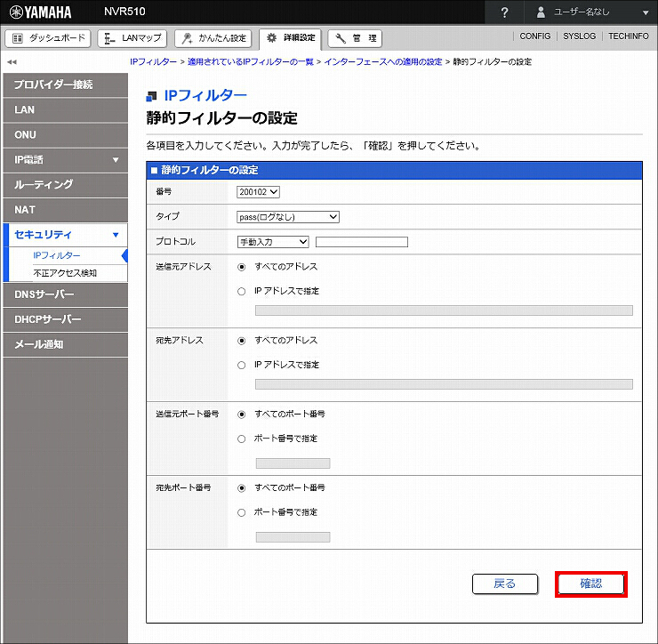Image resolution: width=658 pixels, height=644 pixels.
Task: Click IPフィルター breadcrumb link
Action: coord(153,62)
